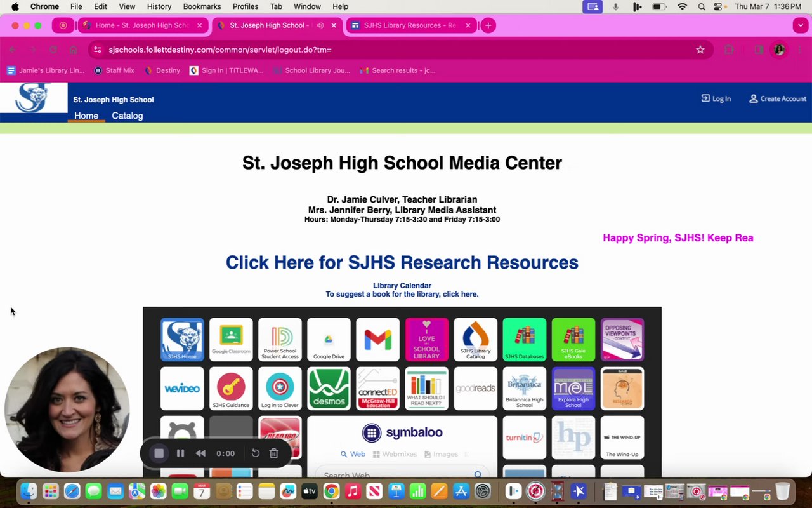Open the SJHS Library Catalog tile

pyautogui.click(x=475, y=340)
